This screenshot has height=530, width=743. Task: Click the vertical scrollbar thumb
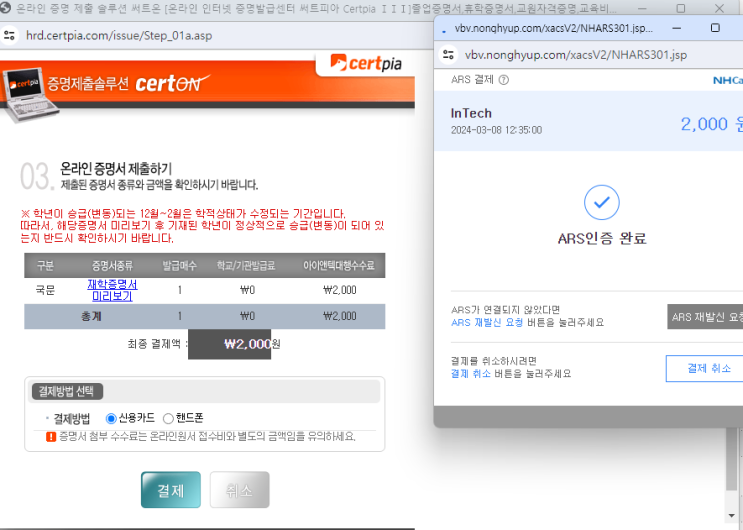click(731, 459)
